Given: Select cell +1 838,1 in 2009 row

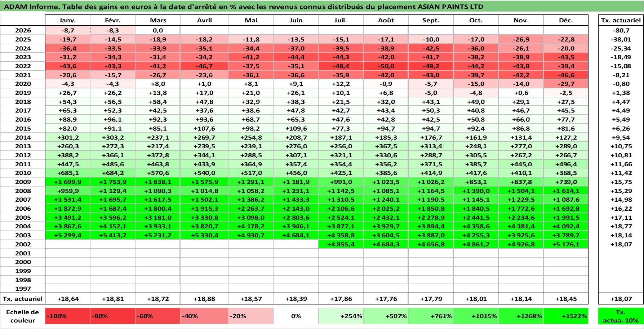Looking at the screenshot, I should 158,182.
